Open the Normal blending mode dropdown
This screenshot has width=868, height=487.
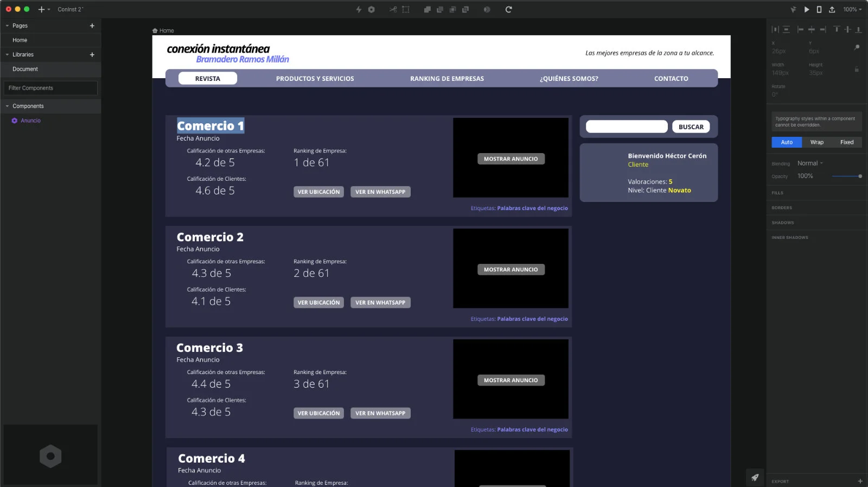[x=810, y=163]
